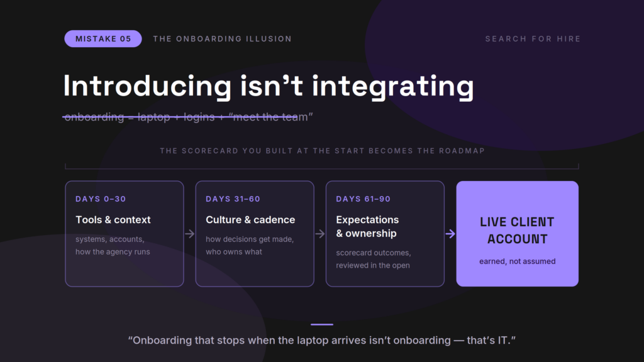This screenshot has height=362, width=644.
Task: Click the MISTAKE 05 purple badge
Action: coord(103,38)
